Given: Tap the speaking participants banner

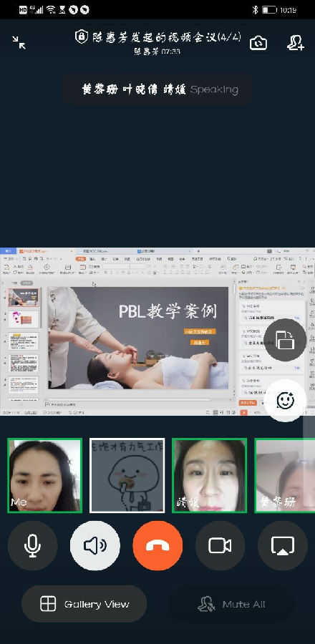Looking at the screenshot, I should pos(157,89).
